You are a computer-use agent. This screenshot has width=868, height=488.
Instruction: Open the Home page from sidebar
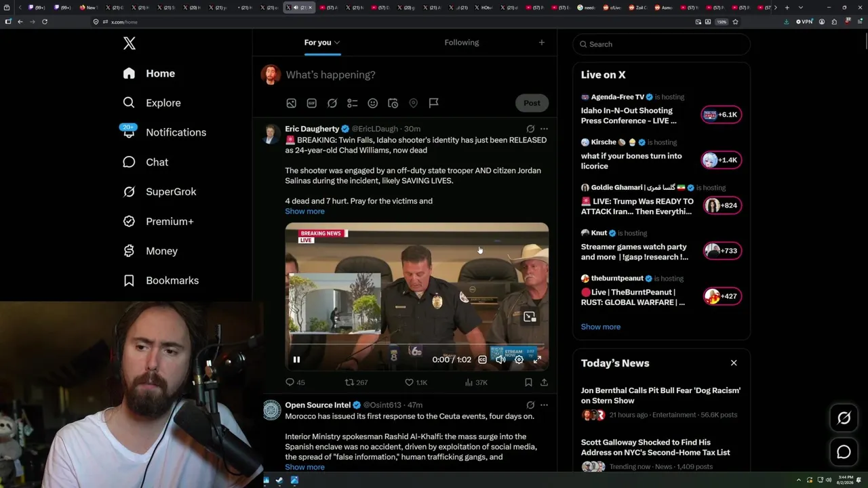click(x=149, y=73)
